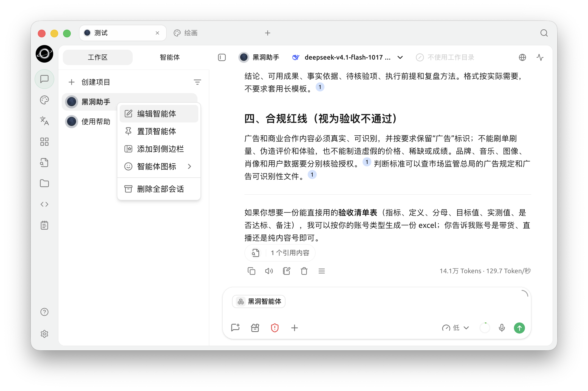The height and width of the screenshot is (391, 588).
Task: Delete the message with trash icon
Action: click(x=304, y=271)
